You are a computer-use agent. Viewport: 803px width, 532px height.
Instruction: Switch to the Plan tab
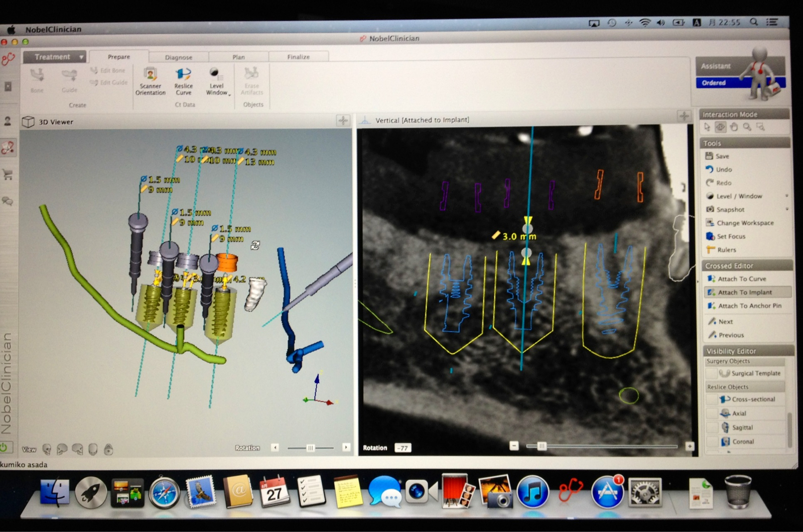239,57
